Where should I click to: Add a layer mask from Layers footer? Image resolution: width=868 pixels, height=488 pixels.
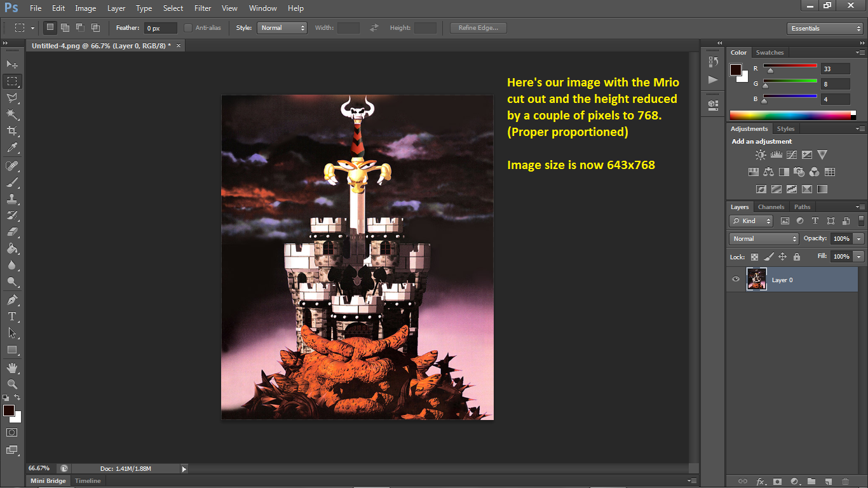776,482
